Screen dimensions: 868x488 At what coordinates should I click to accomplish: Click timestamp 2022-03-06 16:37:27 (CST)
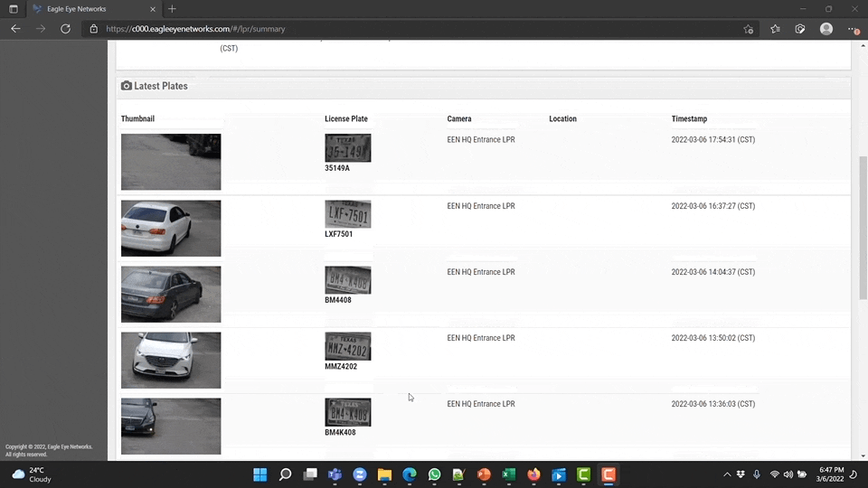(x=713, y=206)
